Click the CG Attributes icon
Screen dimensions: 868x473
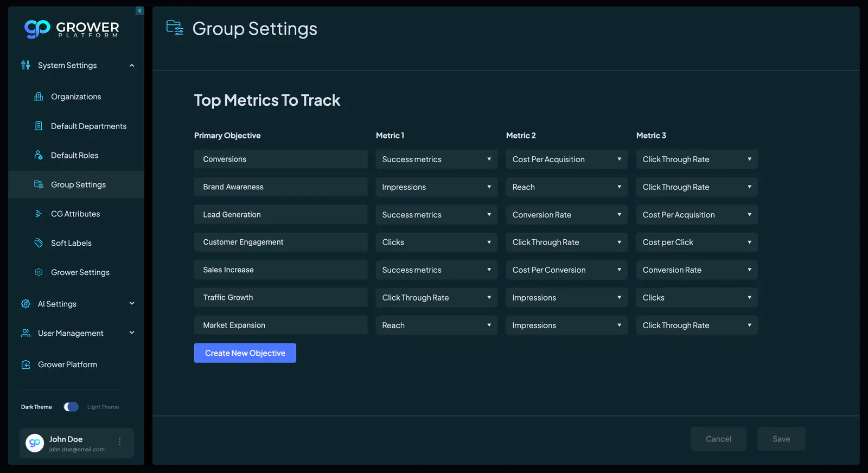39,214
